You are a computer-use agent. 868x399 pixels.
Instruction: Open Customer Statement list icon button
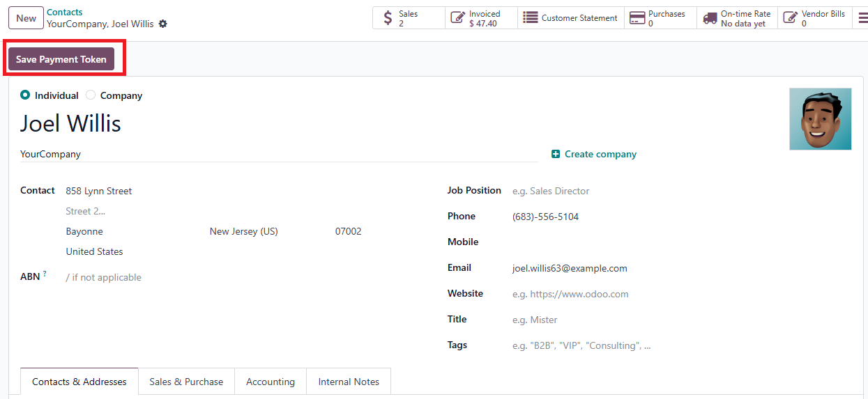572,18
